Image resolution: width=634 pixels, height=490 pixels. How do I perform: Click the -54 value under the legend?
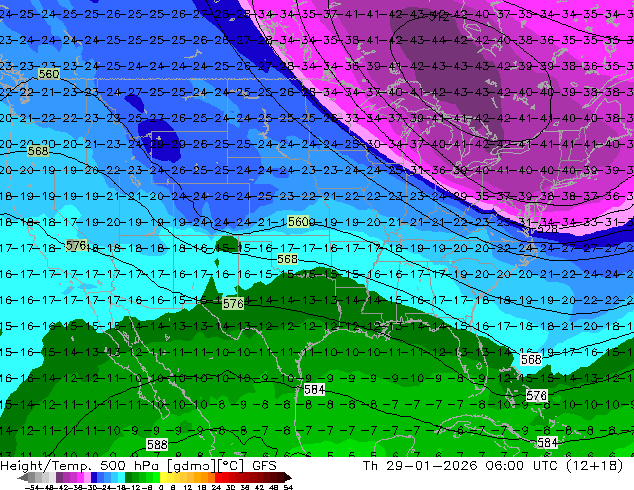click(x=32, y=487)
